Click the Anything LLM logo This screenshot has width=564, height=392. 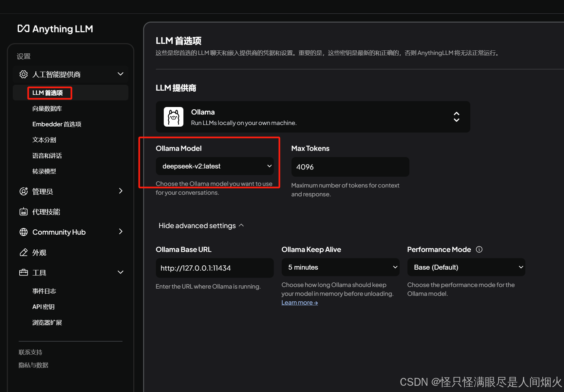[55, 29]
